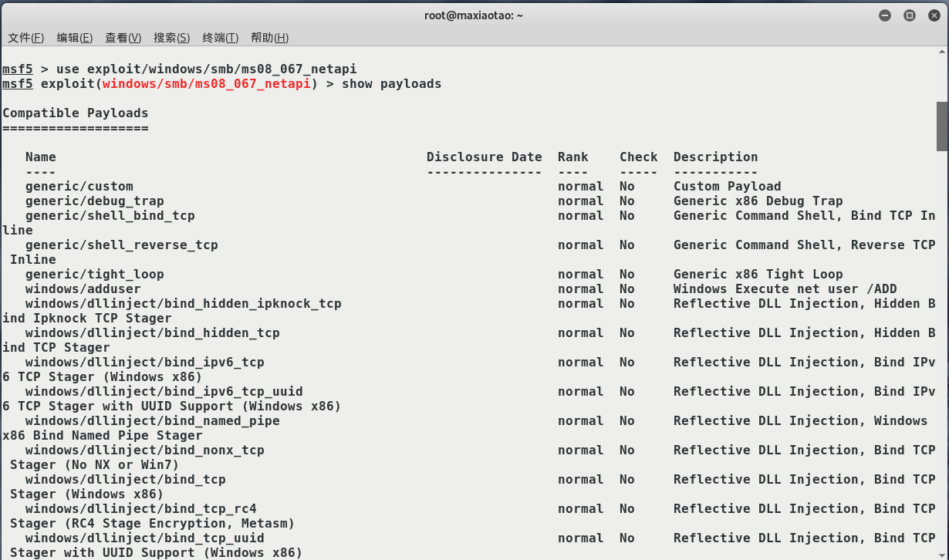Open the 搜索(S) menu
The height and width of the screenshot is (560, 949).
point(172,38)
